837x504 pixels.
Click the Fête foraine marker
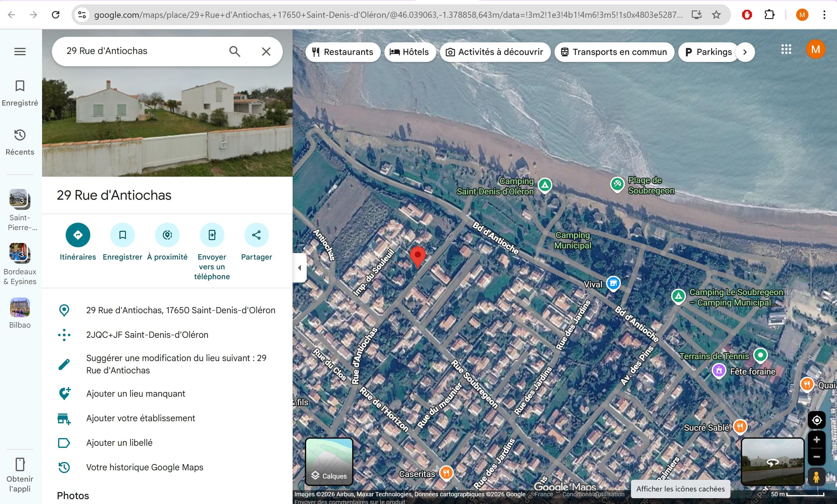(719, 371)
